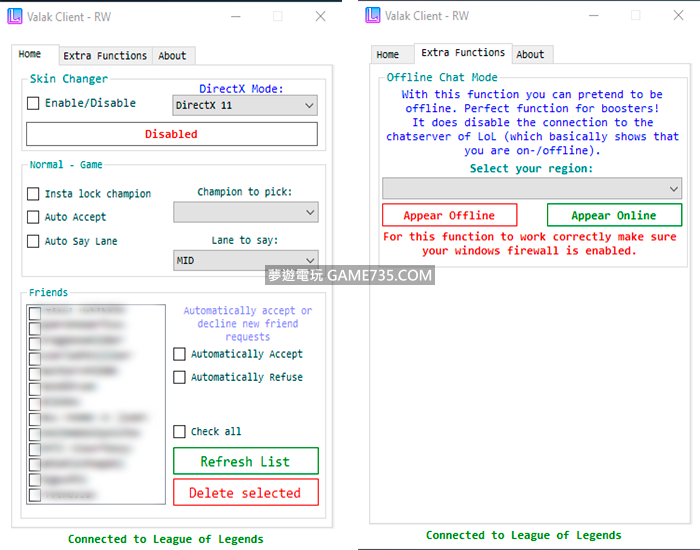Select Extra Functions tab in right window
The width and height of the screenshot is (700, 550).
coord(463,53)
